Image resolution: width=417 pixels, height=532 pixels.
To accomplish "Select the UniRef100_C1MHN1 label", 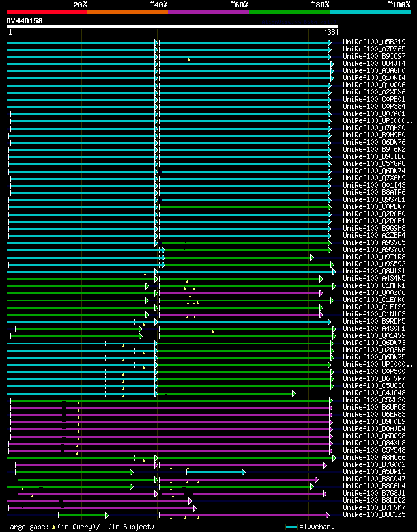I will click(374, 285).
